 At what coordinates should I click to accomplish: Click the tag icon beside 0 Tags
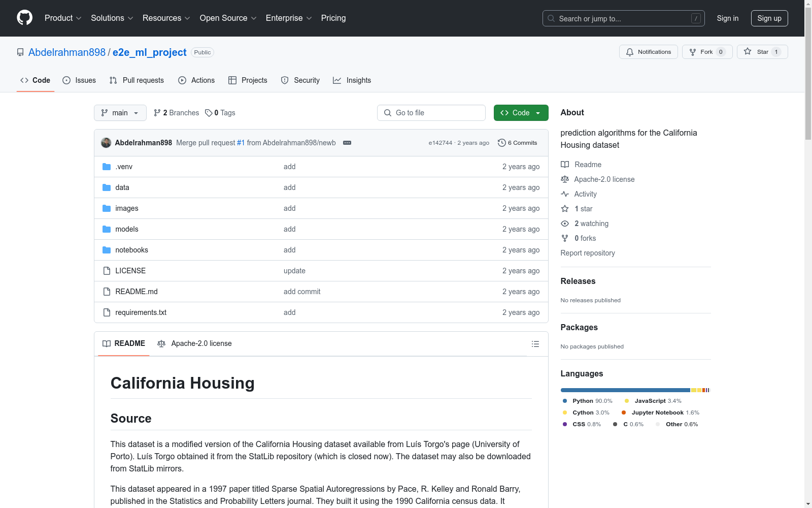[209, 113]
